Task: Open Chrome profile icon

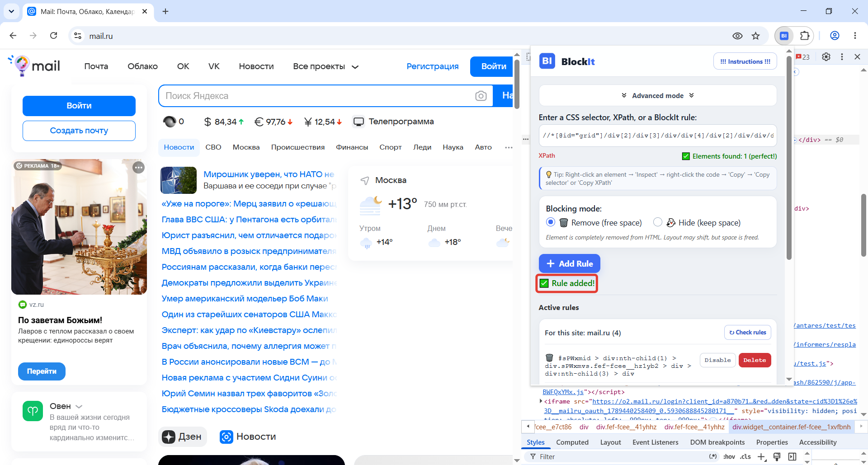Action: [835, 36]
